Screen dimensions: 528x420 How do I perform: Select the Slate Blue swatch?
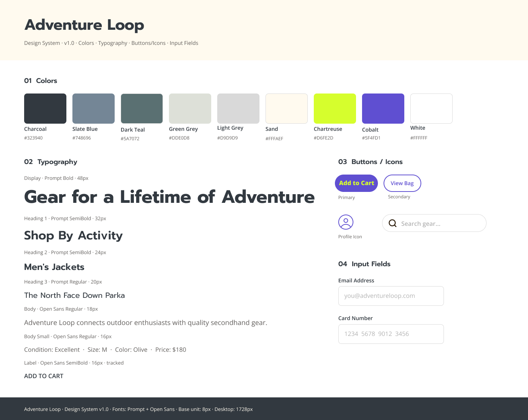(x=93, y=108)
